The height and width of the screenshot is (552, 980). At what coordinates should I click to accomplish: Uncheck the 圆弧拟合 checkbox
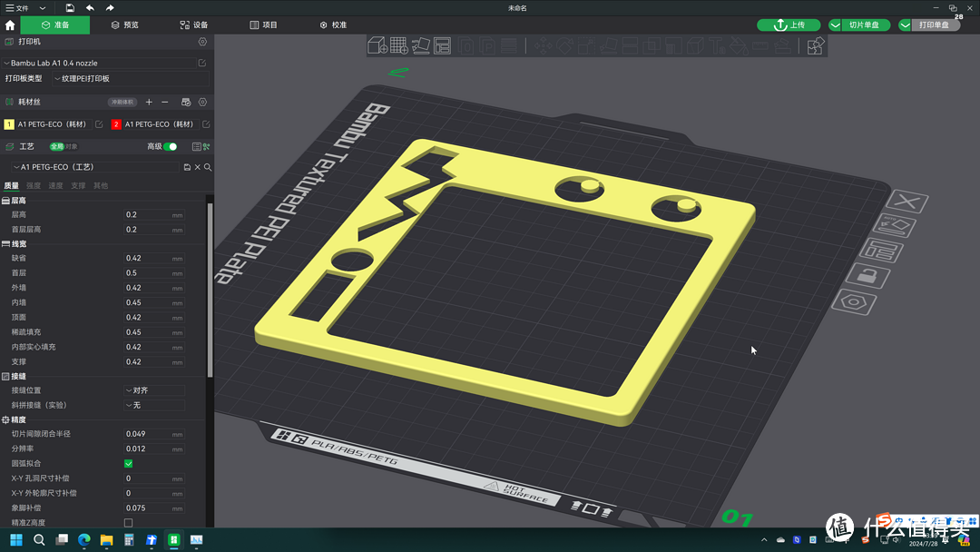pos(128,464)
